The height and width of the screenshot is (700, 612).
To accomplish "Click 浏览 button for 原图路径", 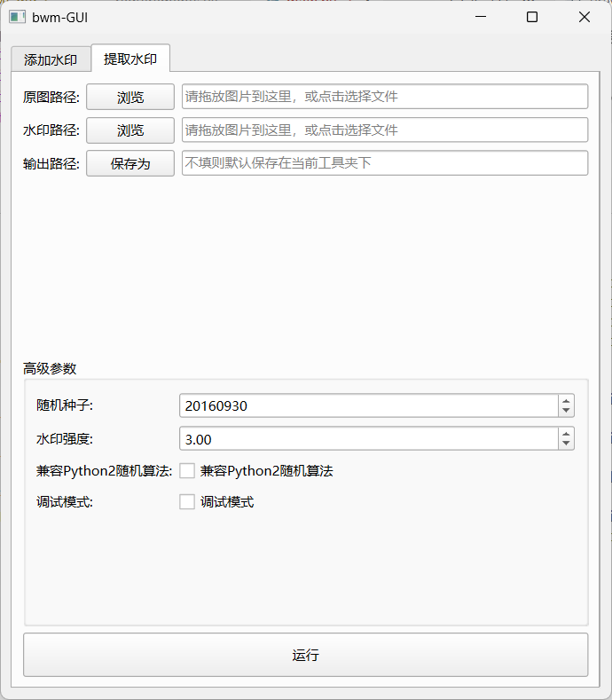I will [x=130, y=97].
